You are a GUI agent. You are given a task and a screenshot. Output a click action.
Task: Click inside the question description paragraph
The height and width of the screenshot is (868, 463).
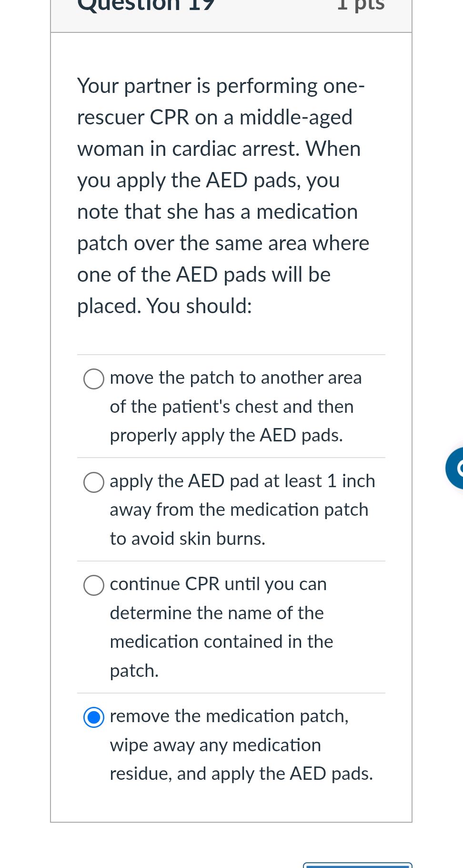[223, 195]
